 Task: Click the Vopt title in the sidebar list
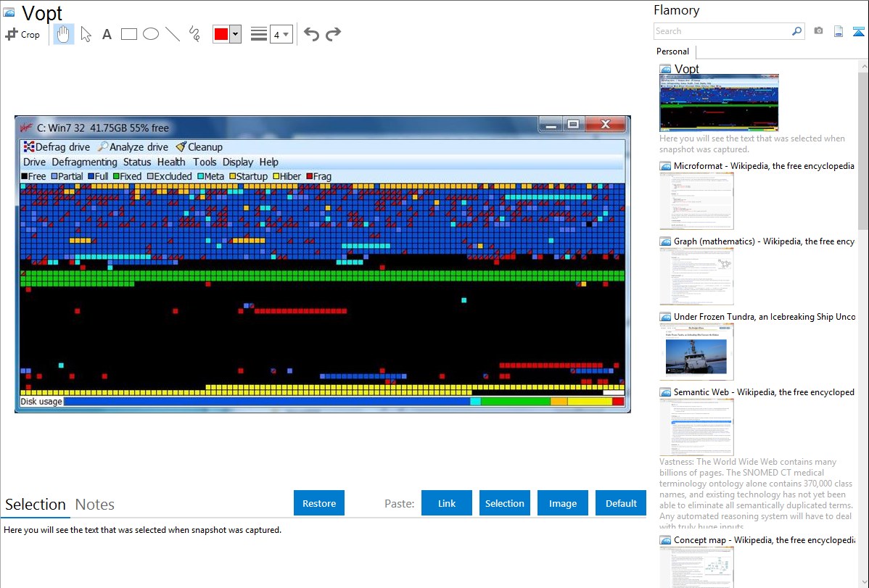pos(687,69)
